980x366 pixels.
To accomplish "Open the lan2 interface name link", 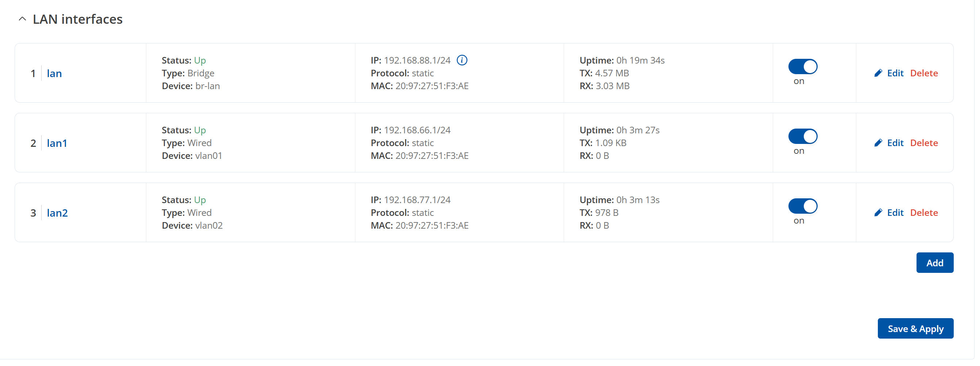I will (57, 213).
